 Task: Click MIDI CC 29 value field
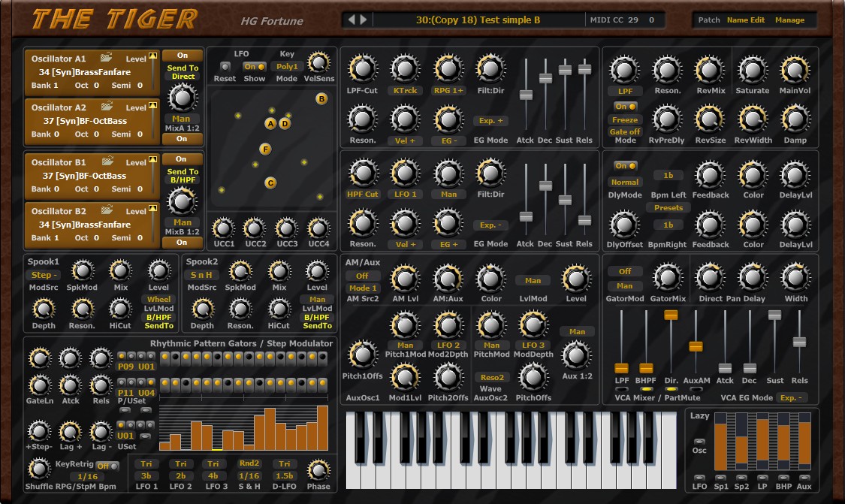pos(632,20)
